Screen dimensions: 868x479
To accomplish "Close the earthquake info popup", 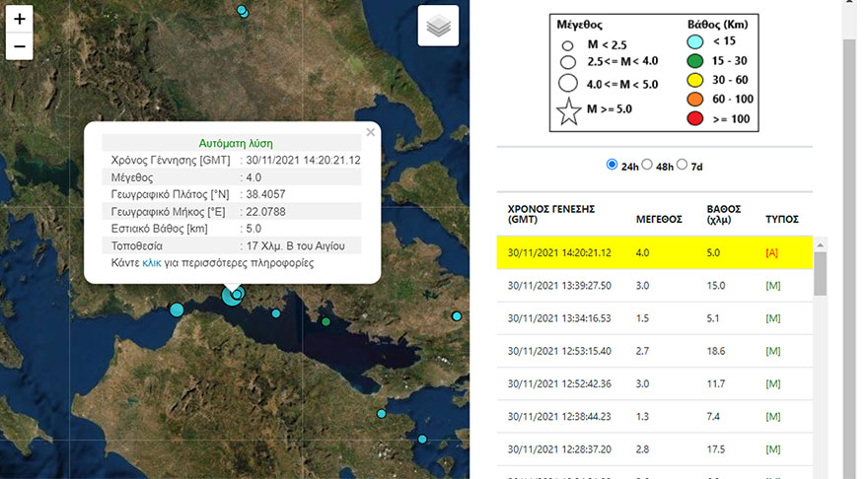I will click(371, 131).
